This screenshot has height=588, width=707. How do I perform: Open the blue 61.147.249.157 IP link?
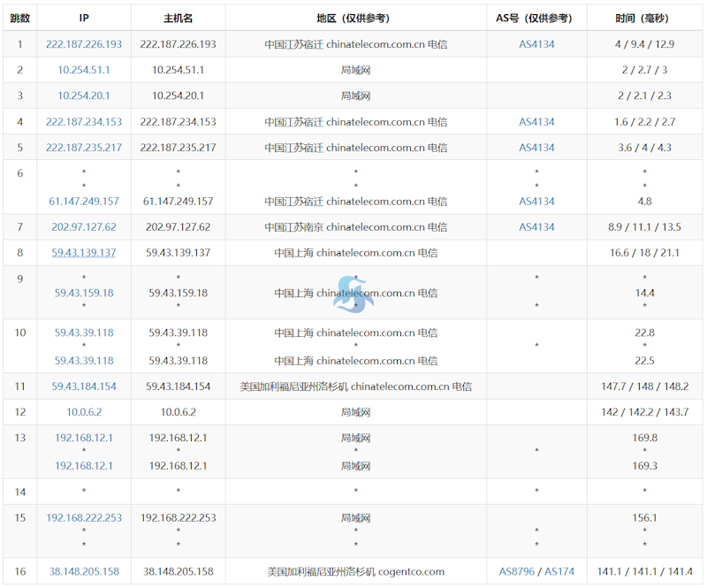point(84,202)
